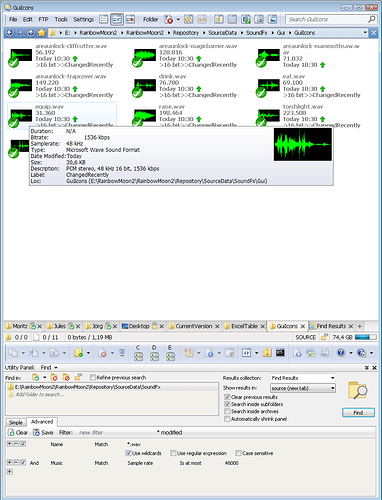This screenshot has height=500, width=382.
Task: Click the copy files toolbar icon
Action: point(13,353)
